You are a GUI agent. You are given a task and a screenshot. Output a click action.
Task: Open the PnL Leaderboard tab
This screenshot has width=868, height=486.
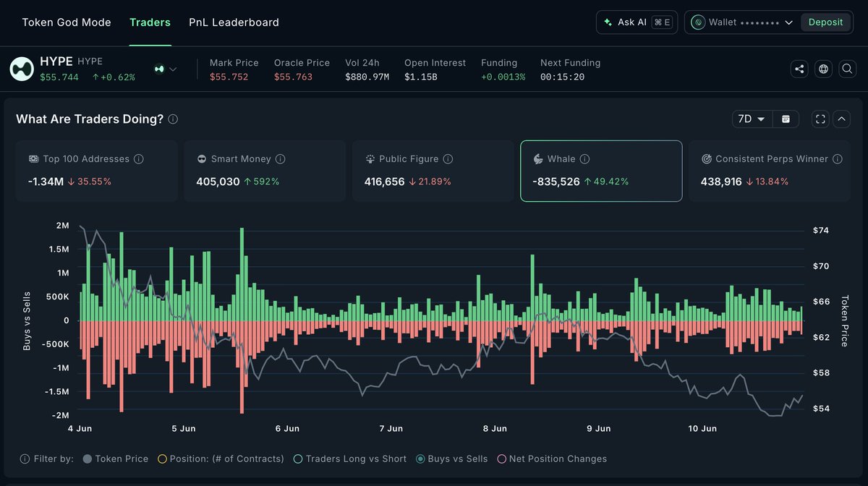pos(234,22)
